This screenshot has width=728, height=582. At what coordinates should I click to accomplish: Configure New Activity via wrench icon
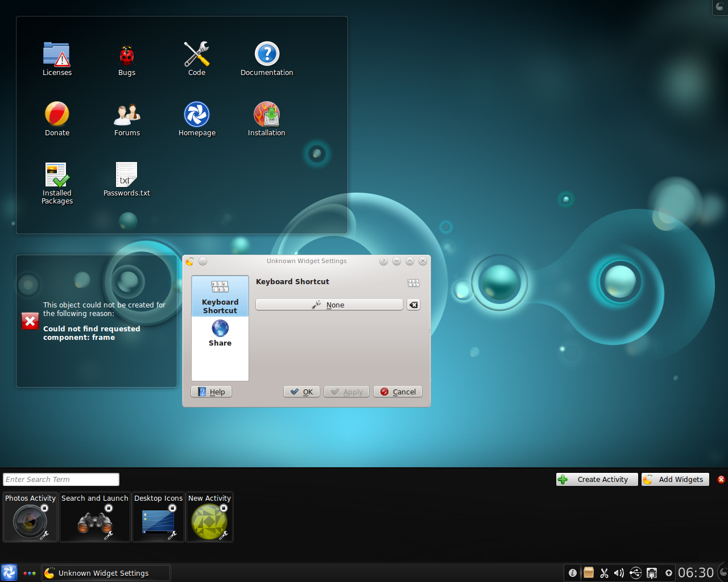224,535
